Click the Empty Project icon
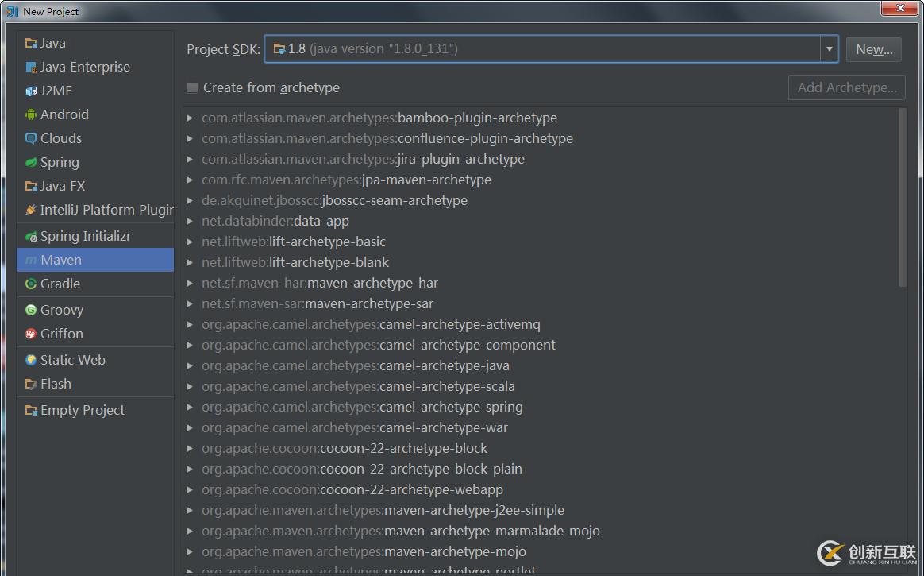This screenshot has height=576, width=924. click(31, 410)
